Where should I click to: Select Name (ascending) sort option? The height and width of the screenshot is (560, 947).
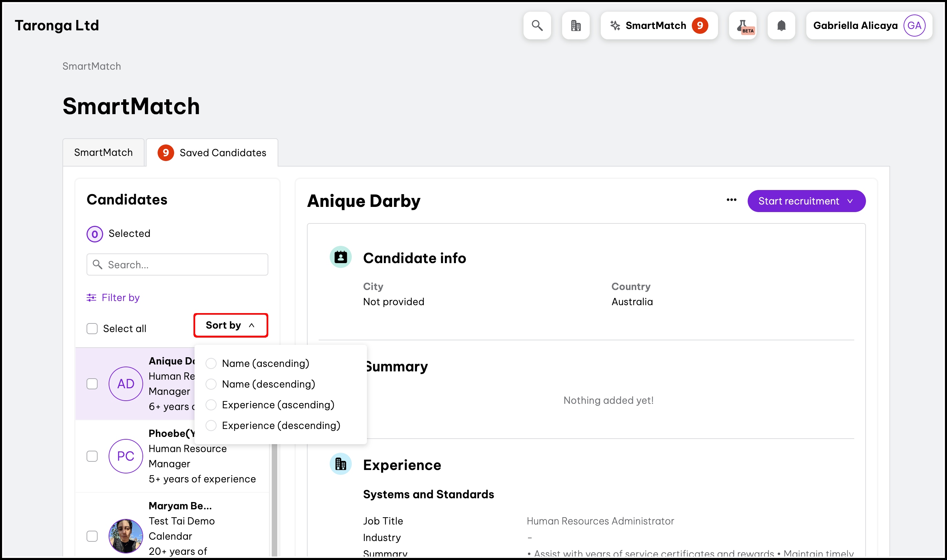pyautogui.click(x=258, y=363)
